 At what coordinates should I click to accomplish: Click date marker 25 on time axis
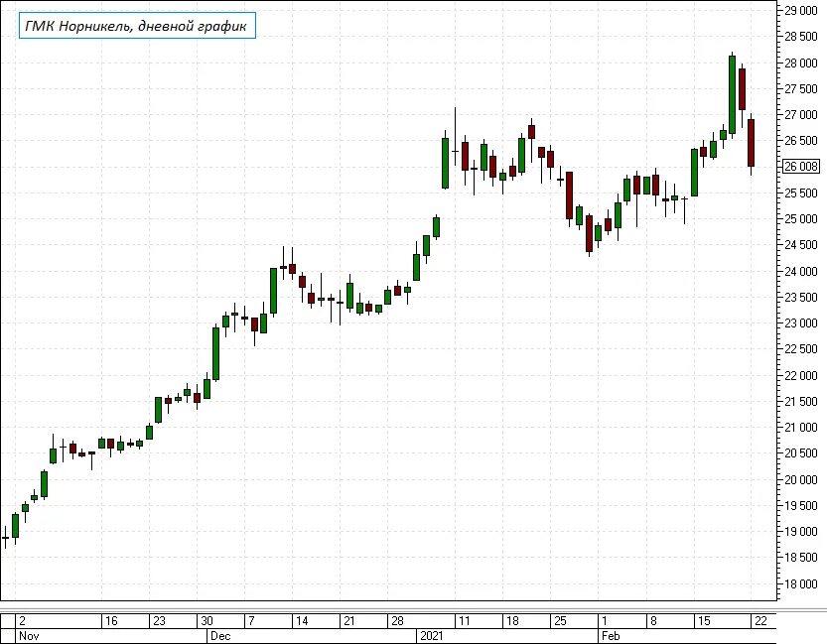pos(560,621)
